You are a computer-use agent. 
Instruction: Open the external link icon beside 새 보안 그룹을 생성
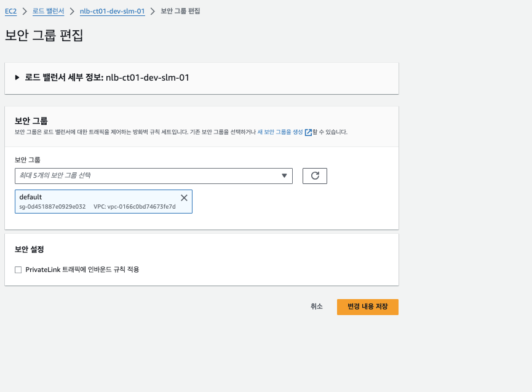coord(308,132)
